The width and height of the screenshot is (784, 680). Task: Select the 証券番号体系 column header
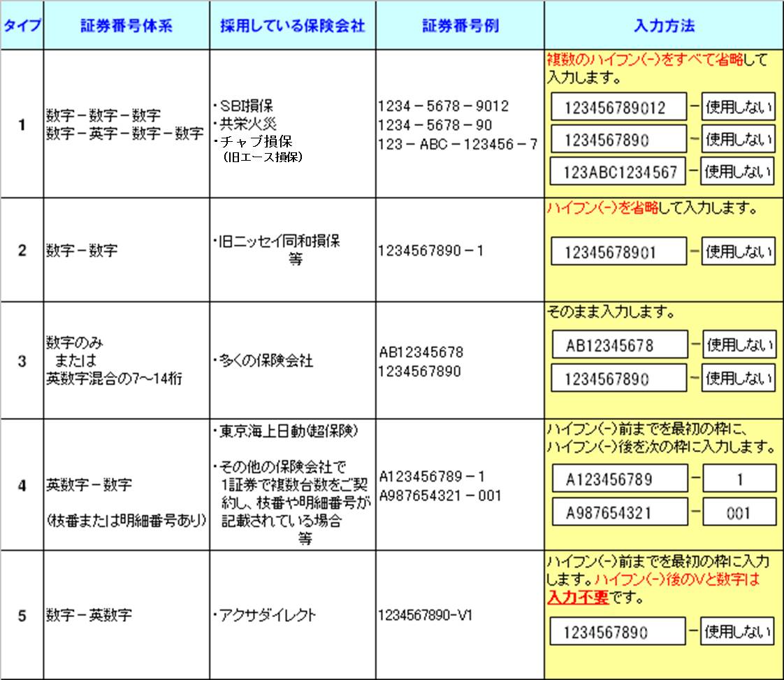126,27
